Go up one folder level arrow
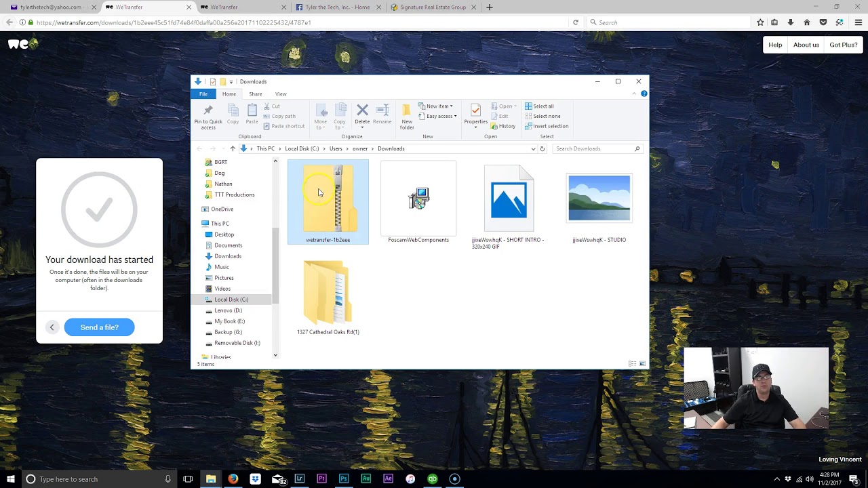This screenshot has width=868, height=488. [x=233, y=148]
